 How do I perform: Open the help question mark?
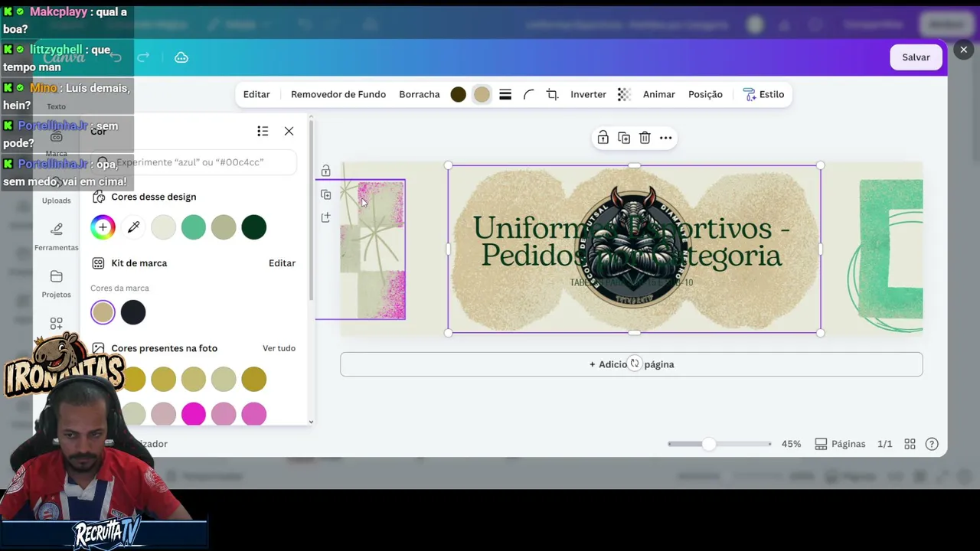932,444
